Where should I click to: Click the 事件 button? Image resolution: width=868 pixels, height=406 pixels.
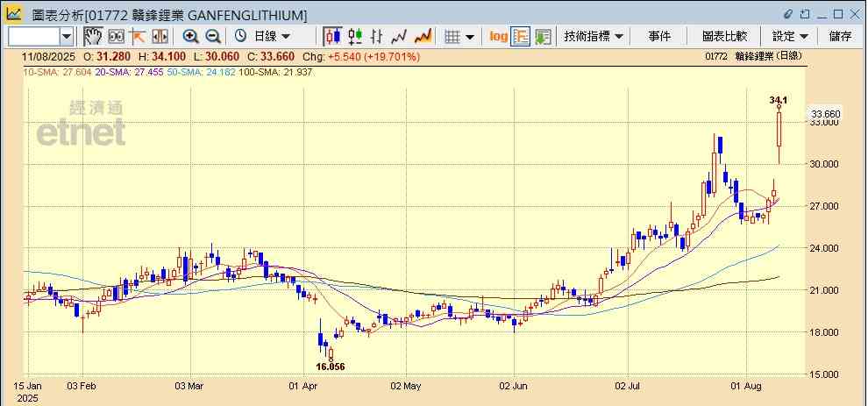coord(659,37)
